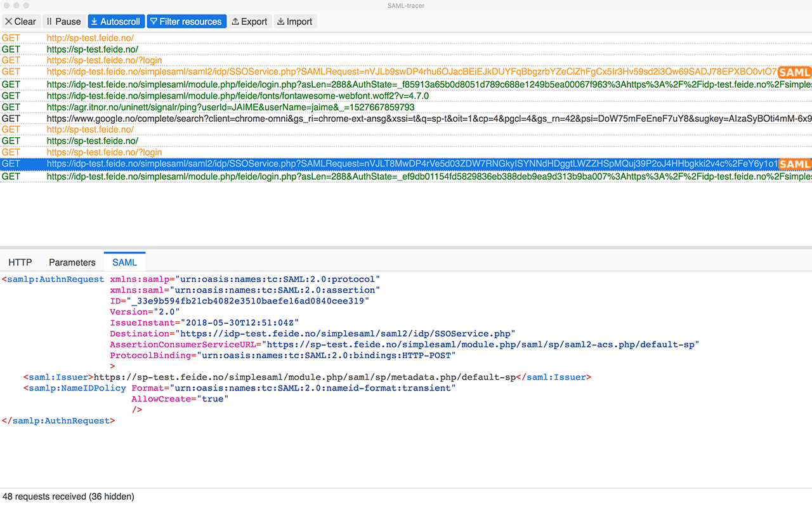
Task: Import a saved trace file
Action: [x=295, y=22]
